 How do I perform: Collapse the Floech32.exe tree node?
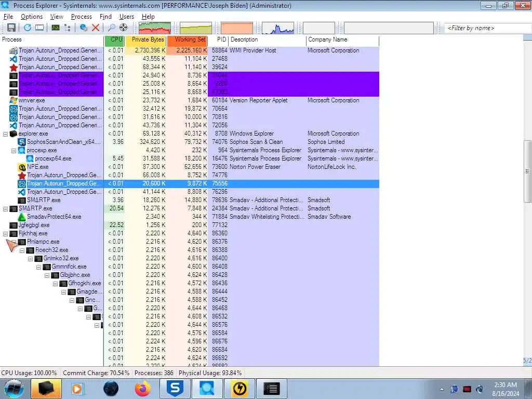[22, 250]
